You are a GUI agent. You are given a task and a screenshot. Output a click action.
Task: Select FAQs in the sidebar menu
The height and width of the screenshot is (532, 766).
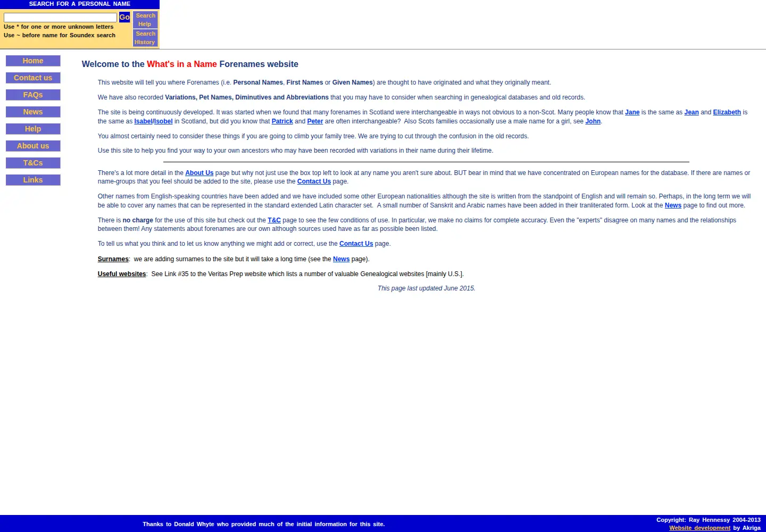(33, 95)
